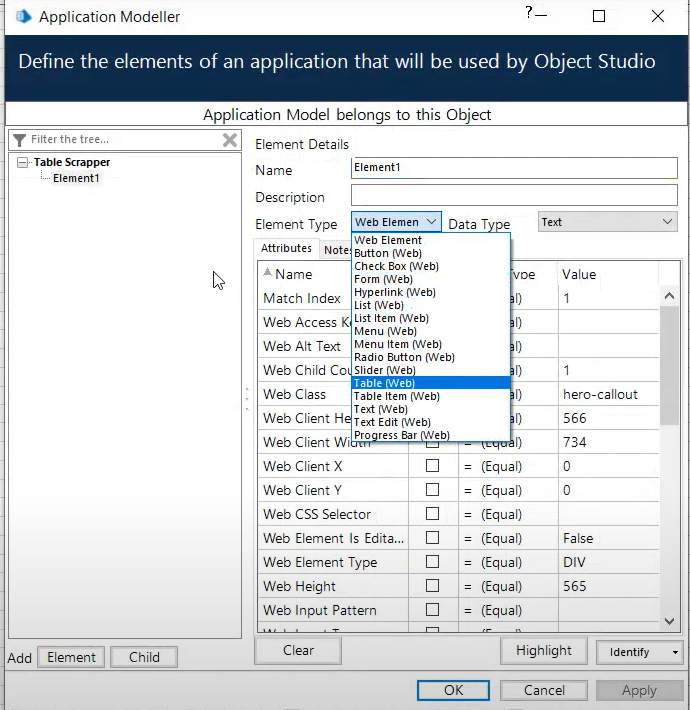690x710 pixels.
Task: Tick the Web Input Pattern checkbox
Action: click(x=432, y=609)
